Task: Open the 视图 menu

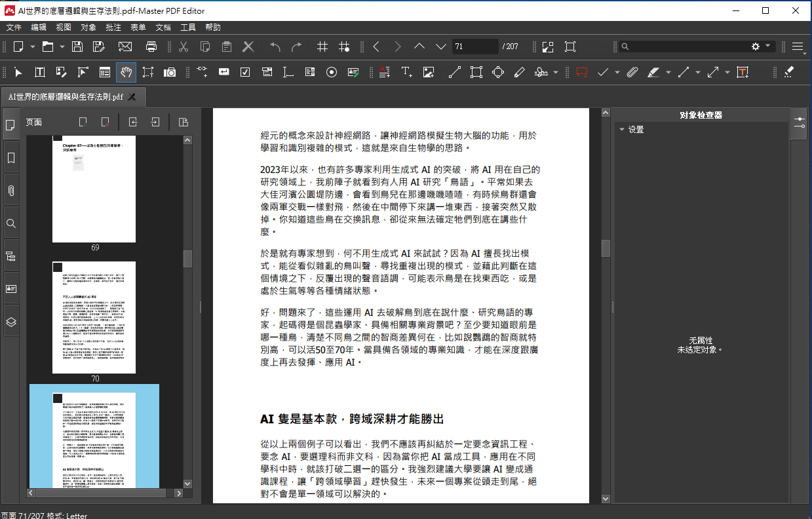Action: click(x=64, y=28)
